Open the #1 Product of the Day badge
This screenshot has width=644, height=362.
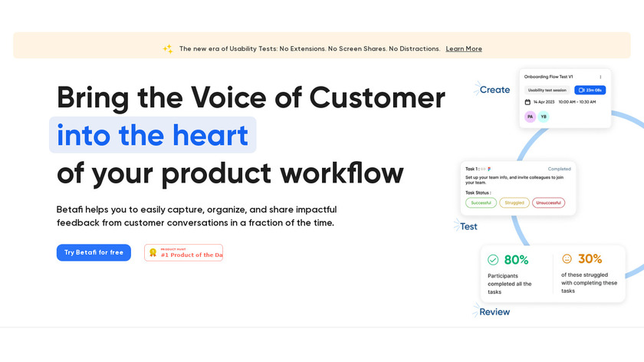tap(184, 253)
